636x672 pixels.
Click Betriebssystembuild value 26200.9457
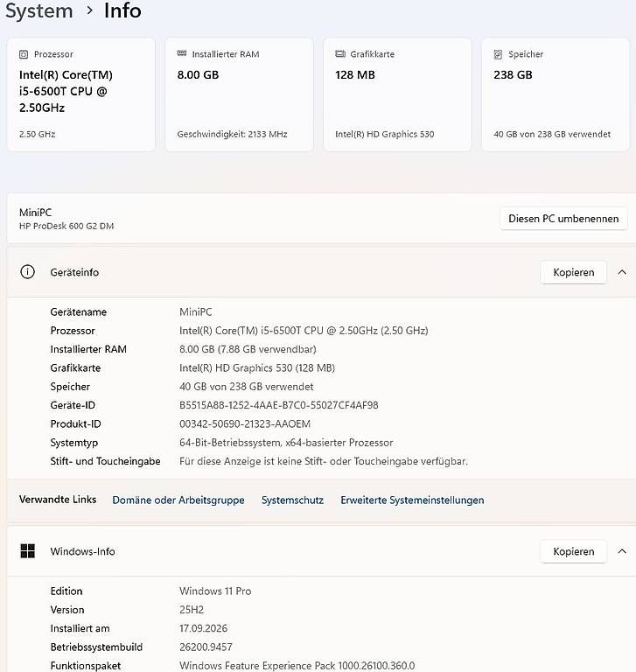(206, 647)
